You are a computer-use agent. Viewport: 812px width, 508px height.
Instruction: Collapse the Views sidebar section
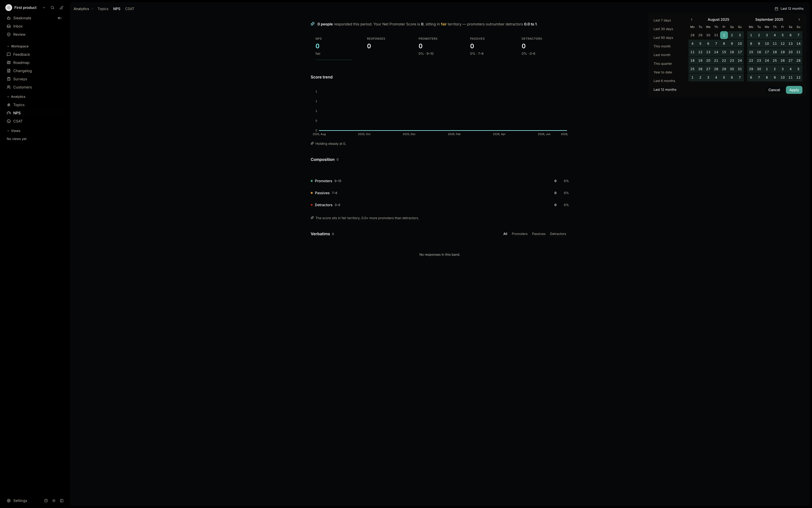[14, 131]
